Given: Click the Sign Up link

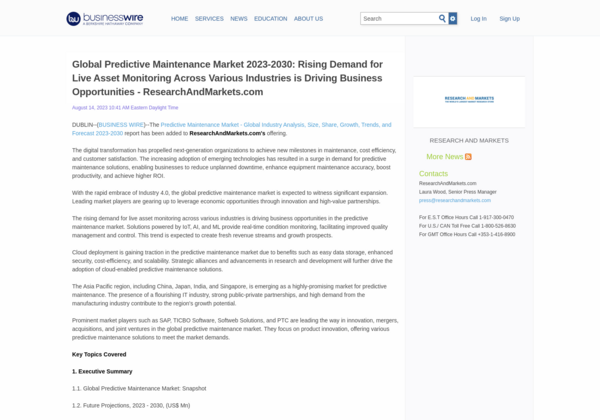Looking at the screenshot, I should tap(509, 19).
